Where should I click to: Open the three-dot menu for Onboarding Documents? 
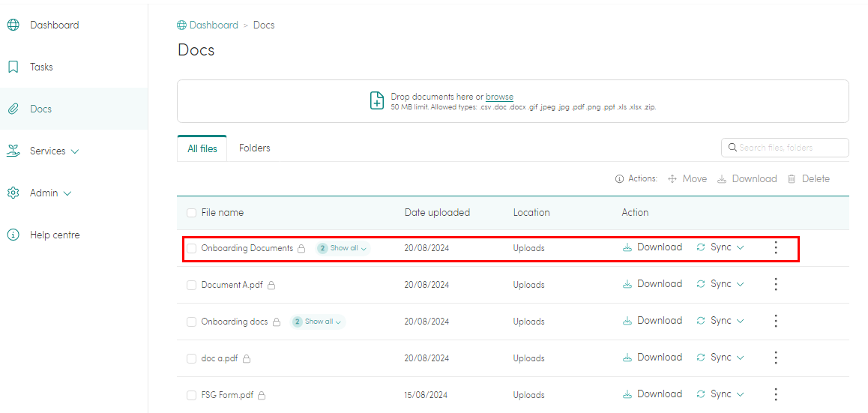coord(775,247)
